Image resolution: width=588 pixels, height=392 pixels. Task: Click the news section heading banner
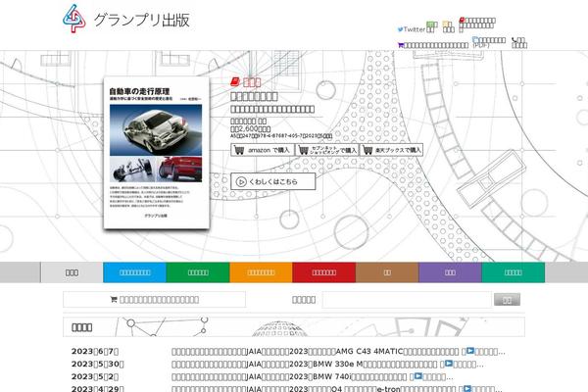(294, 327)
